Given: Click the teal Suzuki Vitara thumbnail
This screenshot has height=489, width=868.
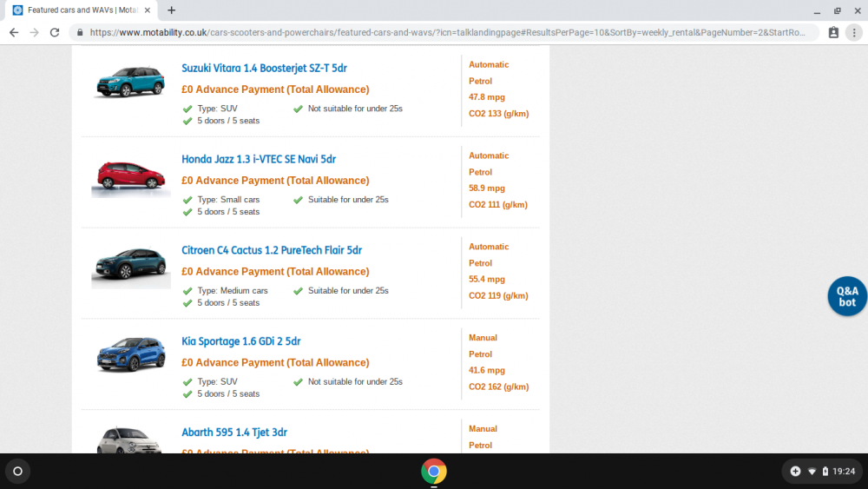Looking at the screenshot, I should point(131,82).
